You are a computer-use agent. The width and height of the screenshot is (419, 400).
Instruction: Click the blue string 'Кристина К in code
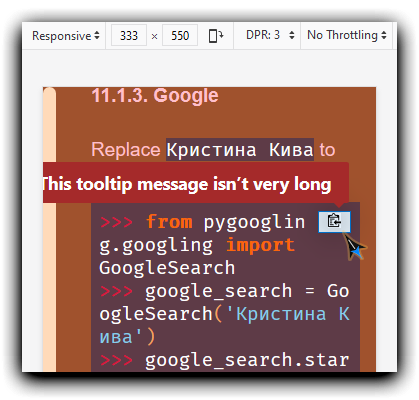tap(287, 314)
